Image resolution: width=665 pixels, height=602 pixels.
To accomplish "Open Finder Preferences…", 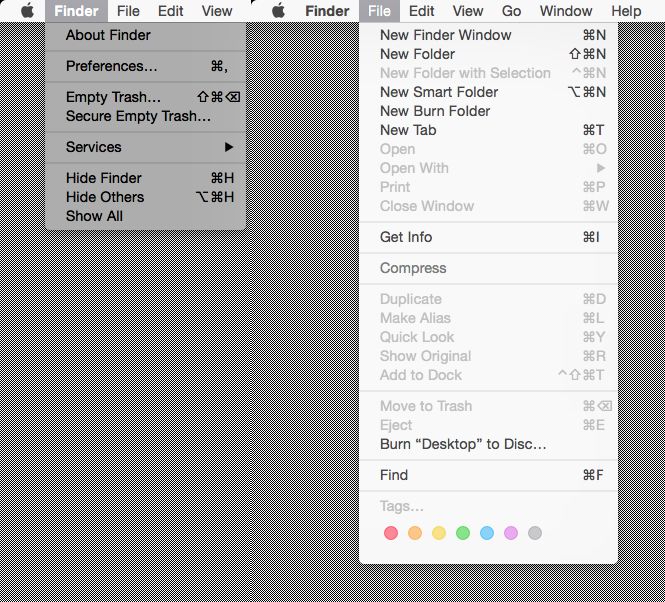I will tap(111, 66).
